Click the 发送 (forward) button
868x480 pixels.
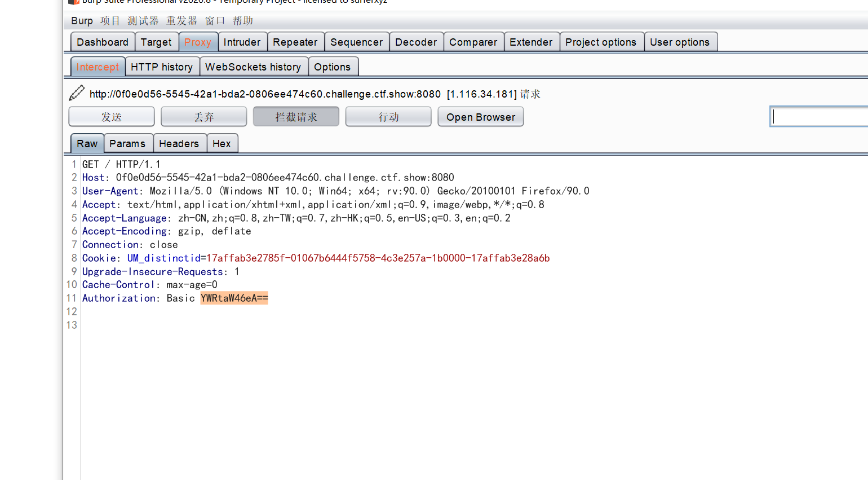pyautogui.click(x=112, y=117)
